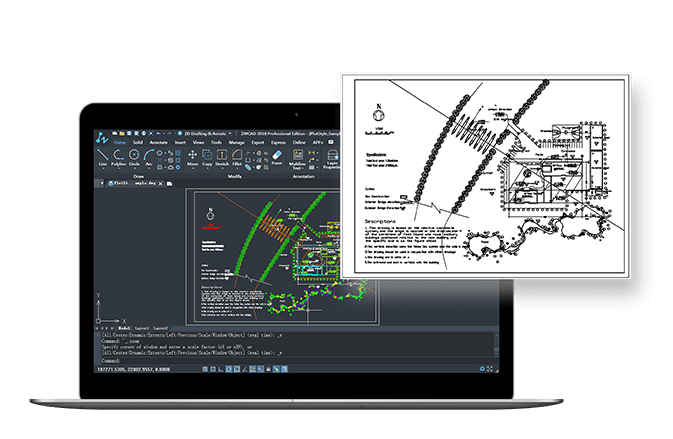Switch to the Annotate ribbon tab
The height and width of the screenshot is (439, 673).
pyautogui.click(x=157, y=143)
